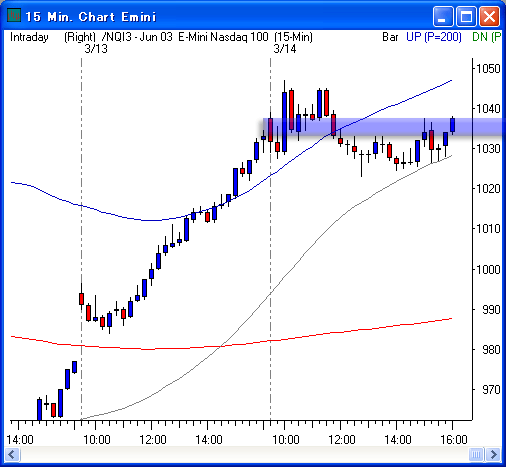This screenshot has height=467, width=506.
Task: Click the horizontal scrollbar thumb
Action: coord(476,454)
